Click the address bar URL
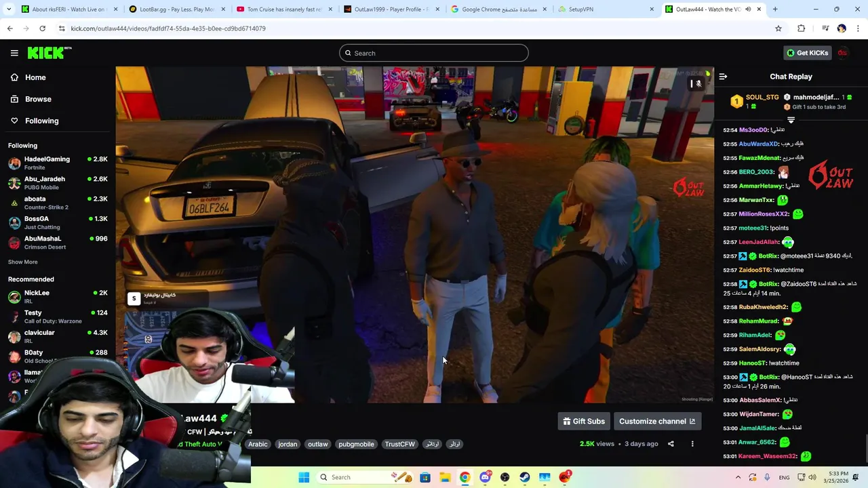 [168, 28]
